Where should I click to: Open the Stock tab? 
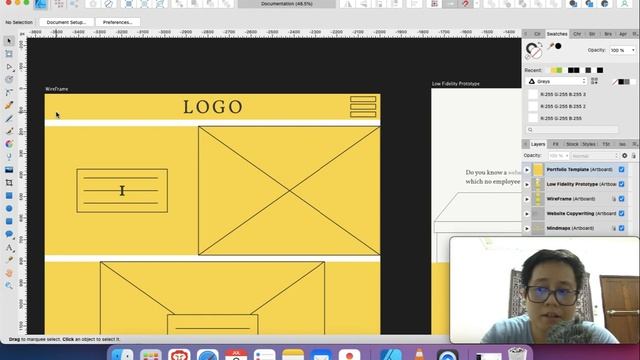572,144
